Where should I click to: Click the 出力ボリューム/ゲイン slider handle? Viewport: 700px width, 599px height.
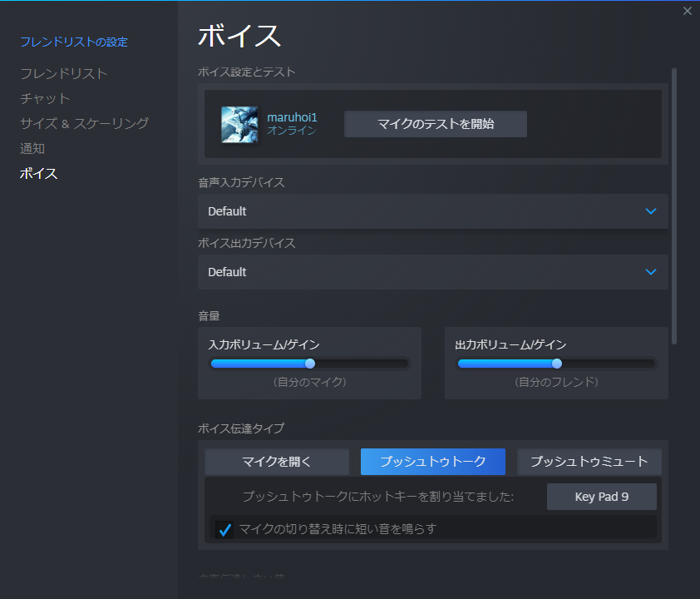click(557, 364)
